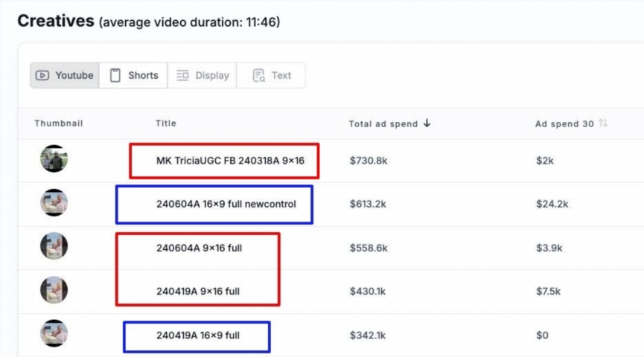Open the Text creatives tab
This screenshot has width=644, height=357.
click(x=281, y=75)
